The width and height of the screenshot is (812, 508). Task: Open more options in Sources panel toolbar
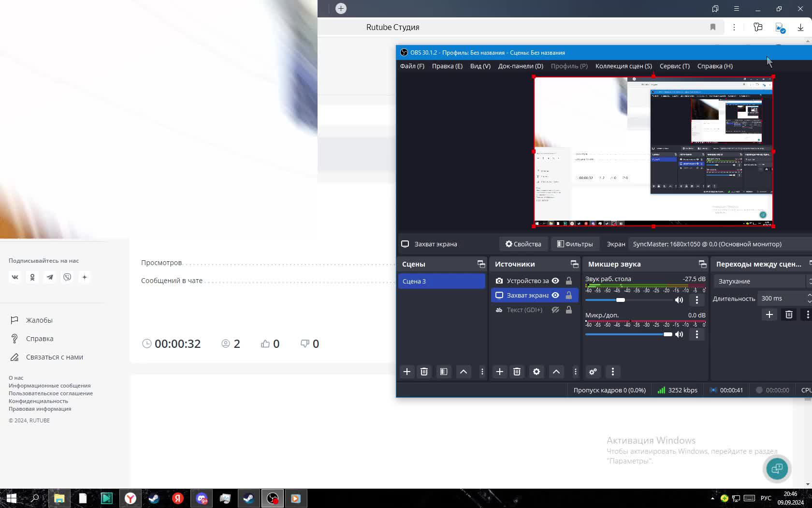575,372
